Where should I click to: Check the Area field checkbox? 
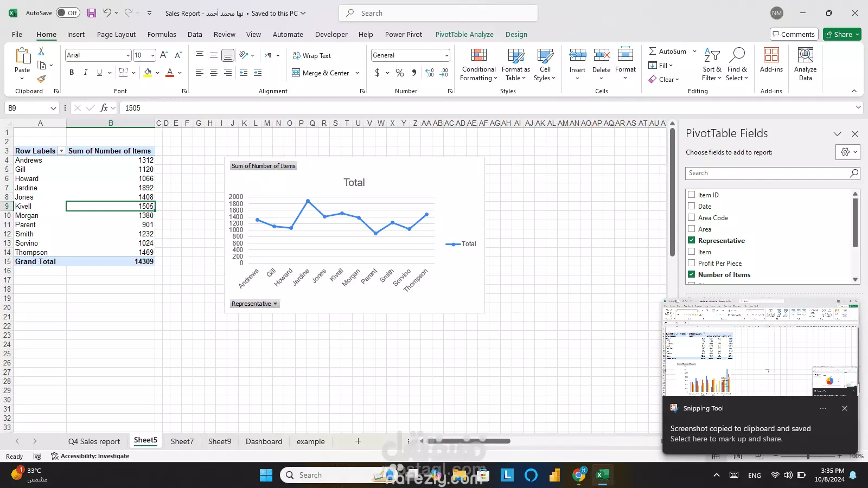[x=691, y=229]
